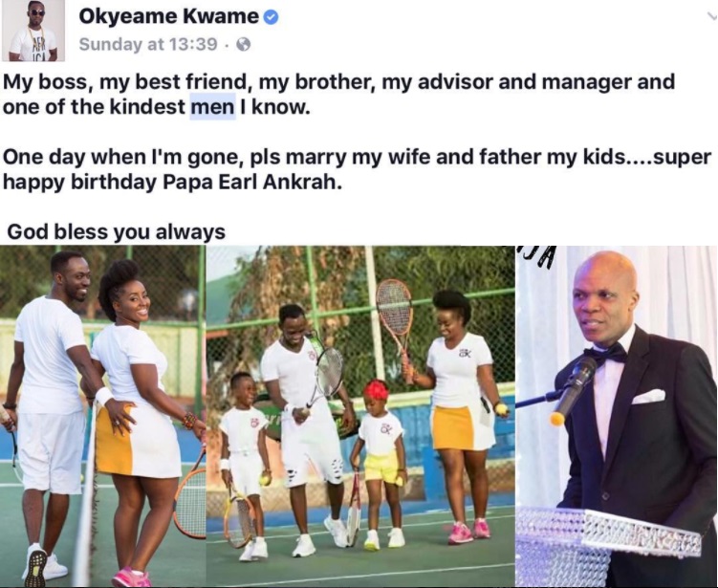Open the family tennis court photo
This screenshot has width=718, height=588.
pos(360,416)
